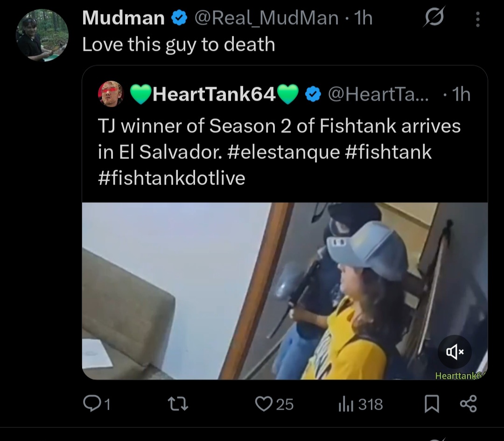Bookmark this tweet
Image resolution: width=504 pixels, height=441 pixels.
[432, 404]
